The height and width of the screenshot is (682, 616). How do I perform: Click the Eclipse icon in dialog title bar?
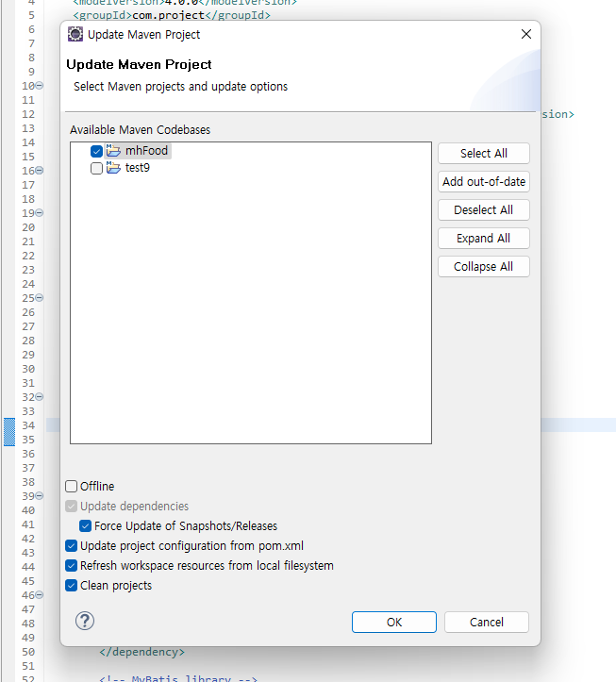(x=75, y=34)
